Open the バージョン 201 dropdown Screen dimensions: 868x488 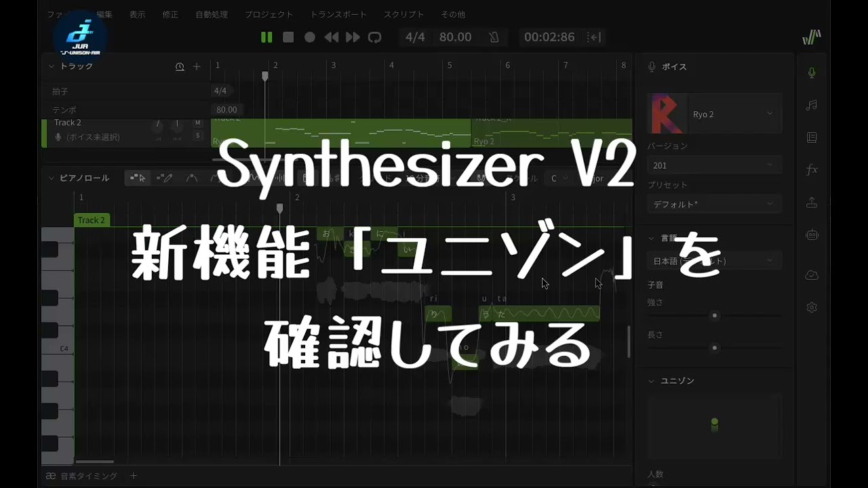click(714, 165)
